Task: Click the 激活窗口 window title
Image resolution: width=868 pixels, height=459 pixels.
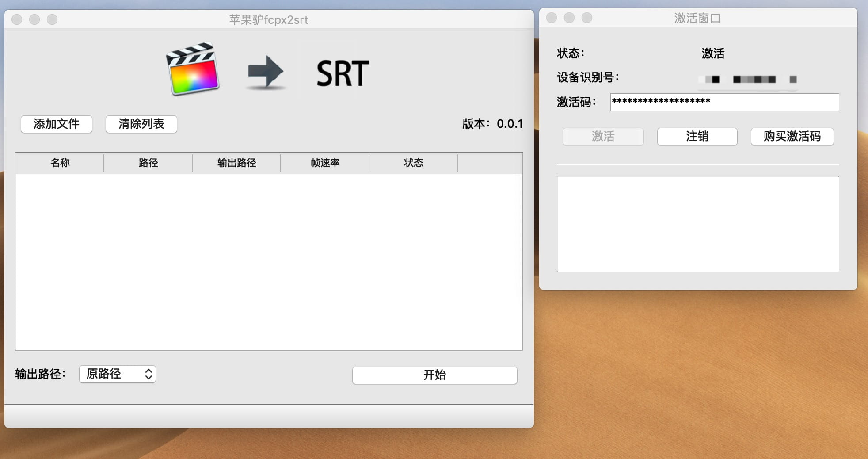Action: click(697, 18)
